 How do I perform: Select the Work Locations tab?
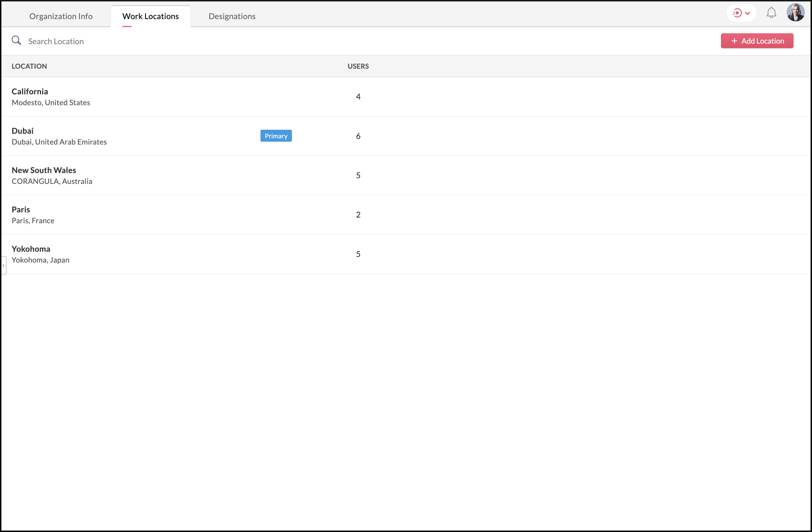pyautogui.click(x=150, y=16)
